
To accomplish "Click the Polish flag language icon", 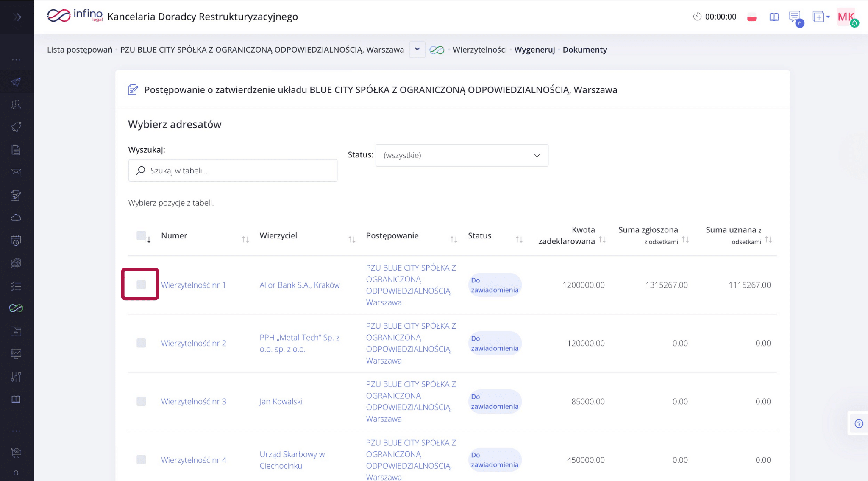I will click(752, 17).
